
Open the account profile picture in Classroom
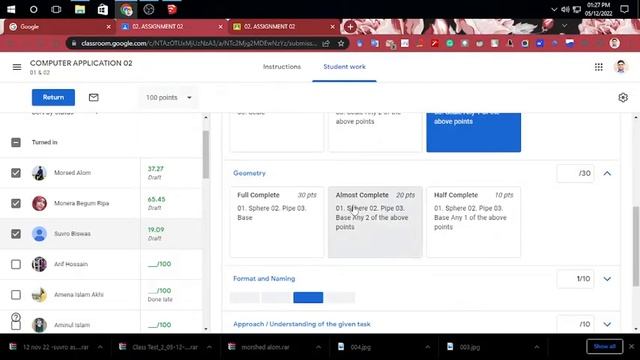[x=621, y=67]
